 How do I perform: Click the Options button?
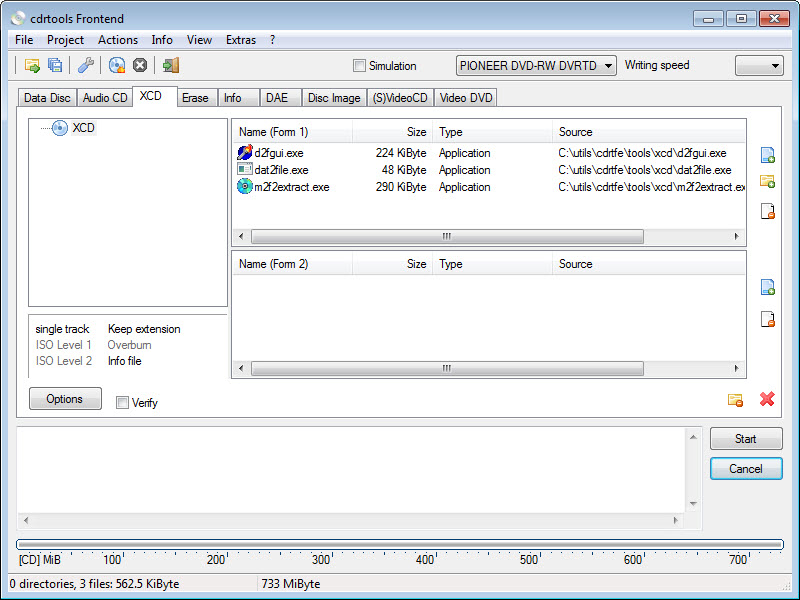point(65,399)
